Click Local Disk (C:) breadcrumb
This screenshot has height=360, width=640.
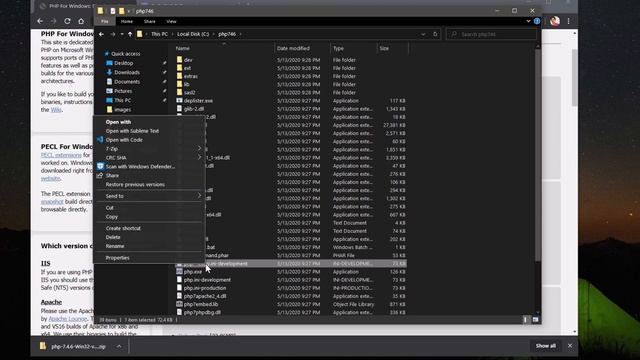click(193, 34)
